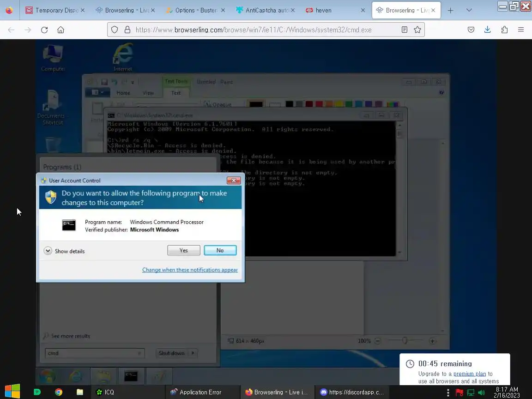
Task: Switch to Options - Buster tab
Action: (x=195, y=10)
